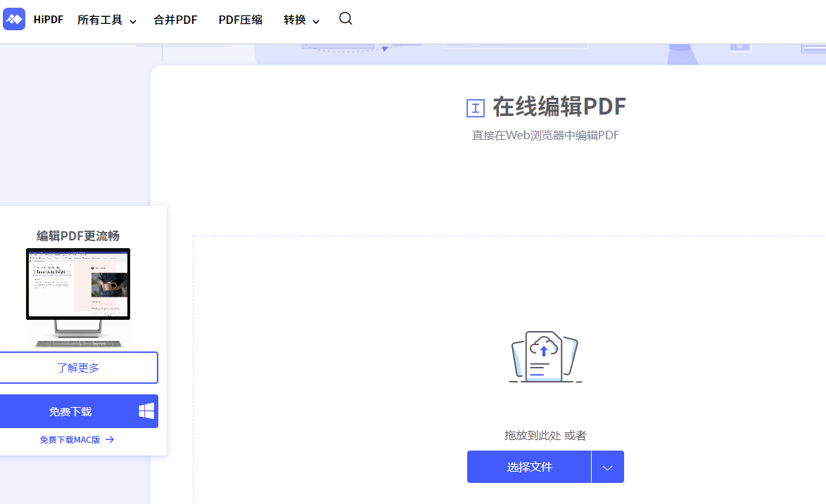Image resolution: width=826 pixels, height=504 pixels.
Task: Open the search function
Action: coord(345,20)
